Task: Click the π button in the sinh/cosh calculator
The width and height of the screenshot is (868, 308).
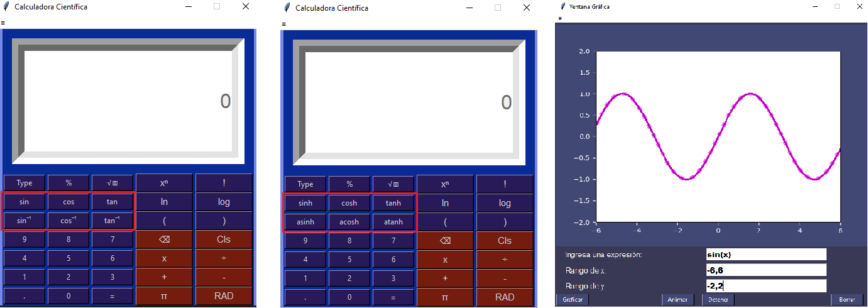Action: (x=445, y=297)
